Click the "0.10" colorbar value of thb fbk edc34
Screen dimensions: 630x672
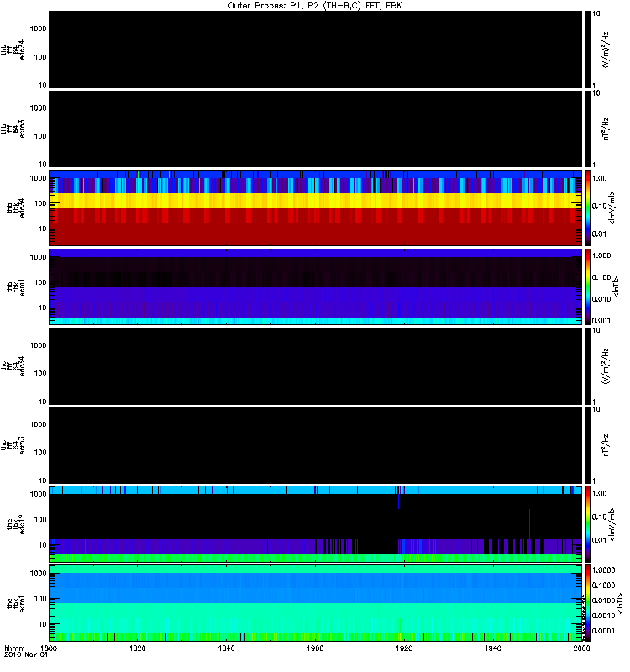599,206
